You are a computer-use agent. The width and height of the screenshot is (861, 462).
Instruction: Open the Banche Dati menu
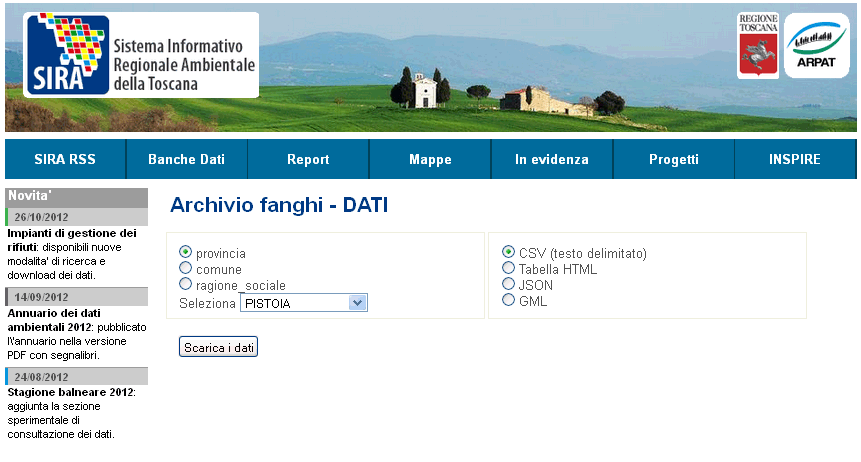pyautogui.click(x=187, y=159)
